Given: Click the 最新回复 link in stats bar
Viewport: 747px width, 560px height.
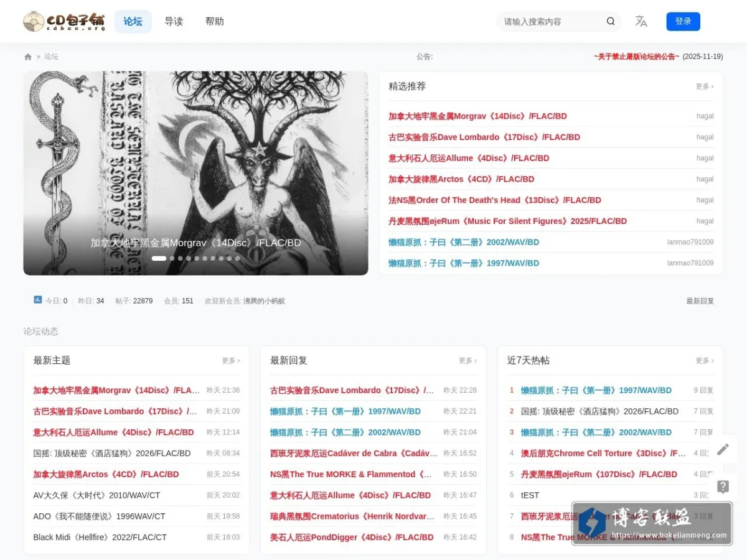Looking at the screenshot, I should (700, 301).
